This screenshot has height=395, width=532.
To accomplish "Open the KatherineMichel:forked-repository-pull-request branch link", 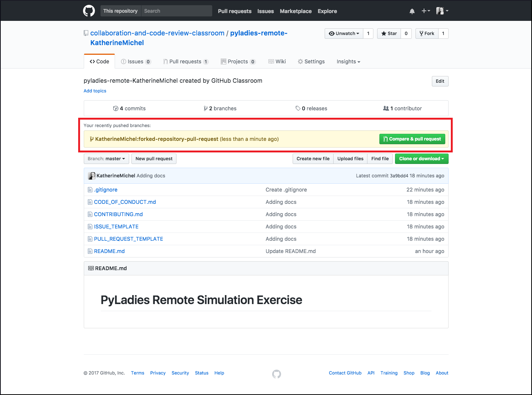I will (157, 139).
